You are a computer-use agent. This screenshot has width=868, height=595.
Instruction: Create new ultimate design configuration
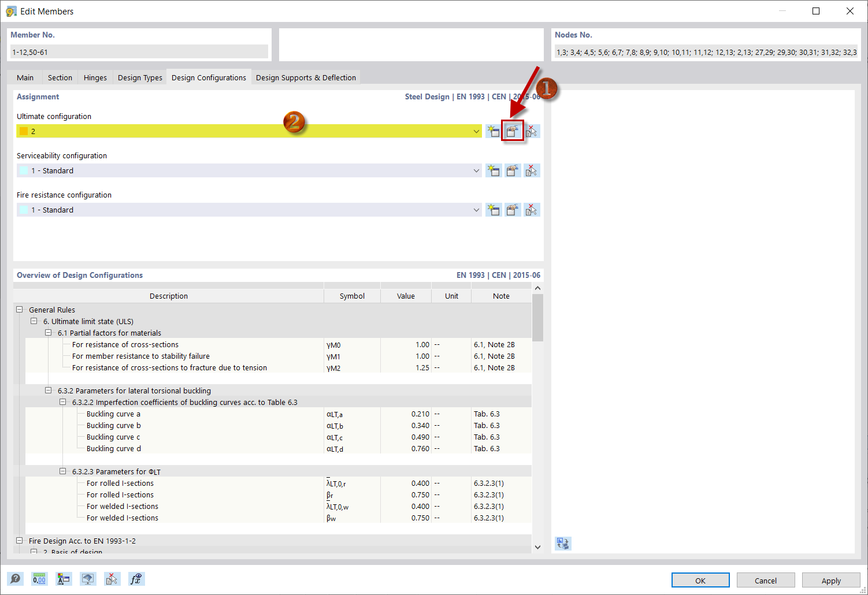[x=494, y=131]
